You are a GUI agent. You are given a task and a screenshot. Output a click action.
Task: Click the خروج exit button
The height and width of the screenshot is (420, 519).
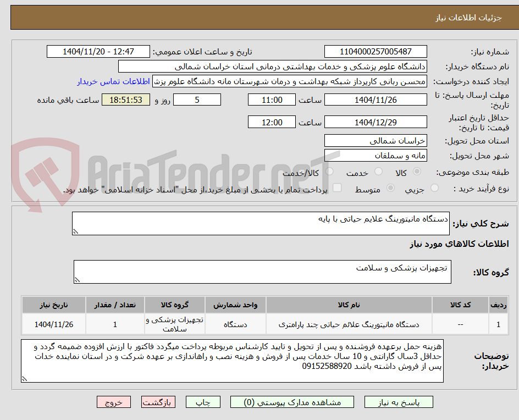coord(114,402)
